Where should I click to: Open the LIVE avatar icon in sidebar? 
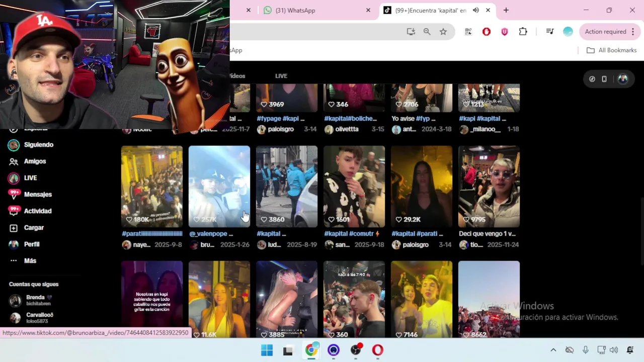[x=14, y=178]
